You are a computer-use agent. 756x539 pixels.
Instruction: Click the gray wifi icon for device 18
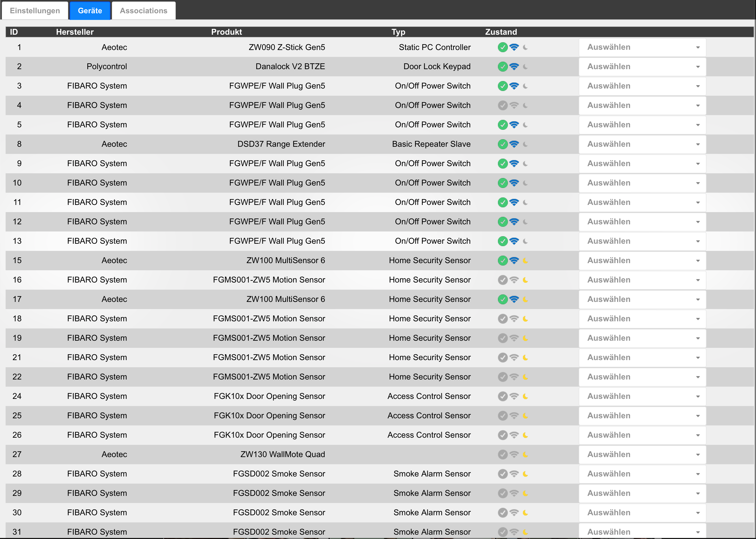tap(514, 319)
